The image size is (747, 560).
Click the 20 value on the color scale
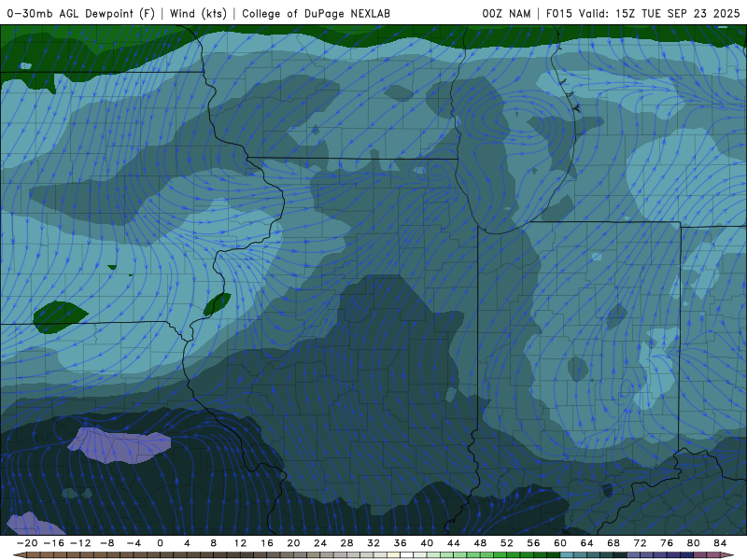[293, 543]
